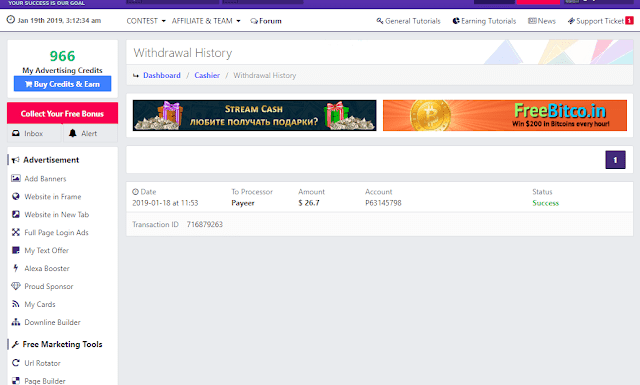Click the News newspaper icon
The width and height of the screenshot is (640, 385).
(x=532, y=20)
